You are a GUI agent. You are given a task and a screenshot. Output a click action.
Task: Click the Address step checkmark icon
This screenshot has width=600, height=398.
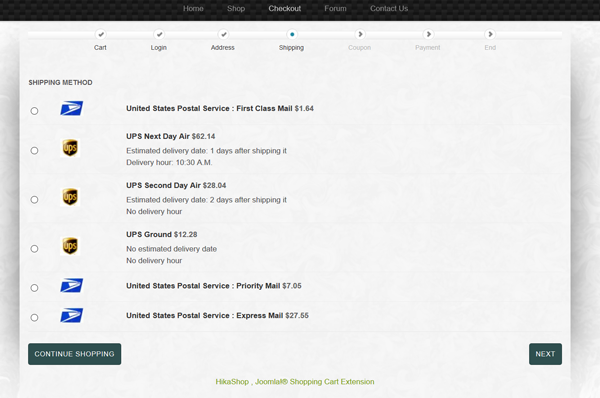coord(223,34)
